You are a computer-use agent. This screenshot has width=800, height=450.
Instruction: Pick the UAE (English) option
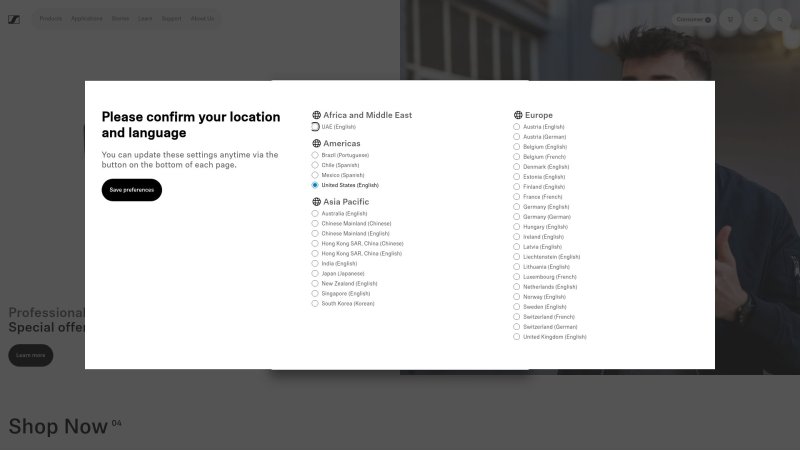[x=316, y=127]
